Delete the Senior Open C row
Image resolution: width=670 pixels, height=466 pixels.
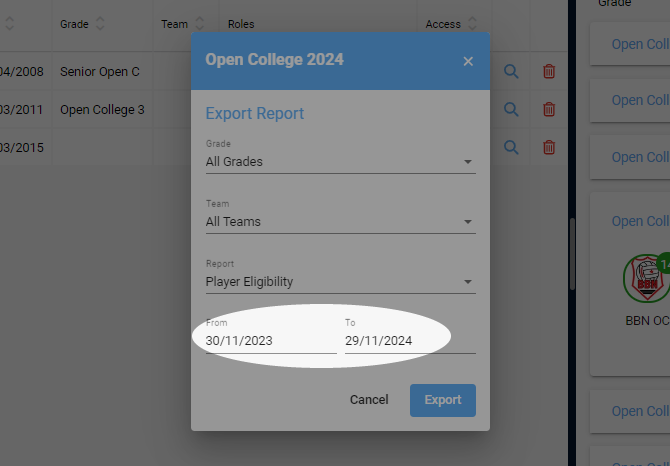point(549,71)
